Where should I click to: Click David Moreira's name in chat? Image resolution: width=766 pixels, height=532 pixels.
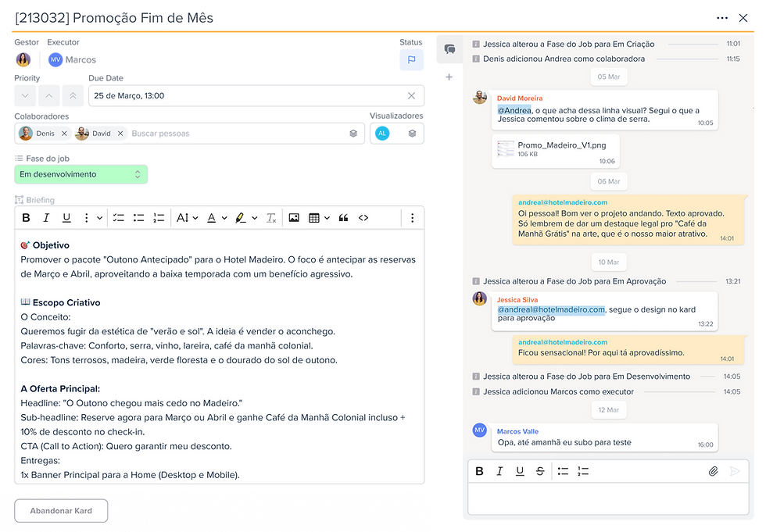[x=520, y=98]
